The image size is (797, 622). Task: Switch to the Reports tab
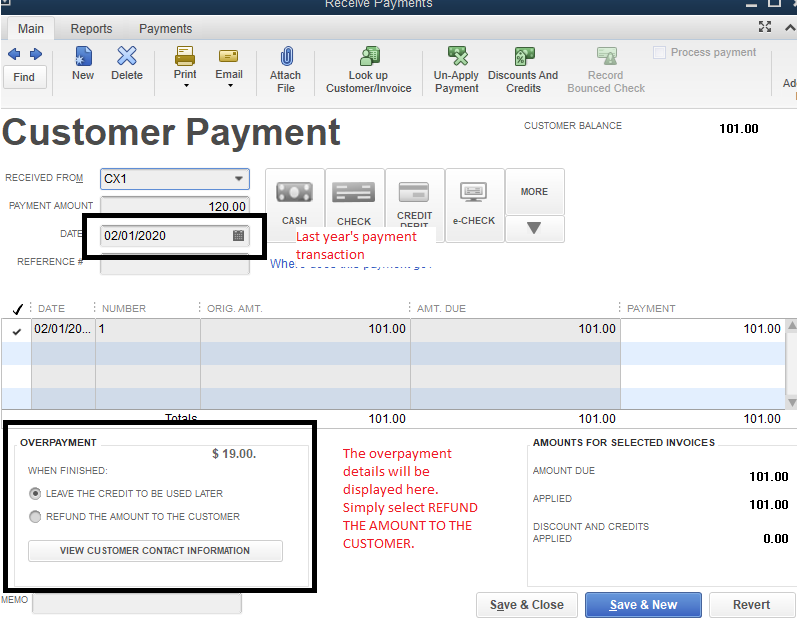(91, 28)
